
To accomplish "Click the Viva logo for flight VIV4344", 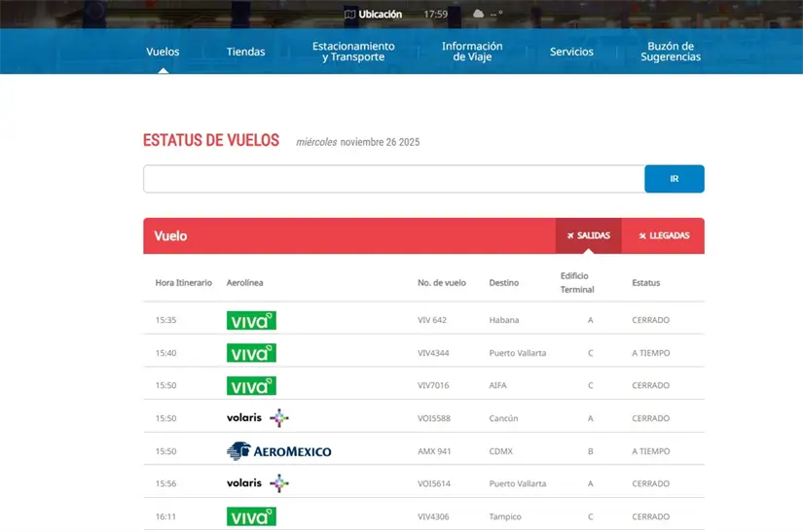I will 251,353.
